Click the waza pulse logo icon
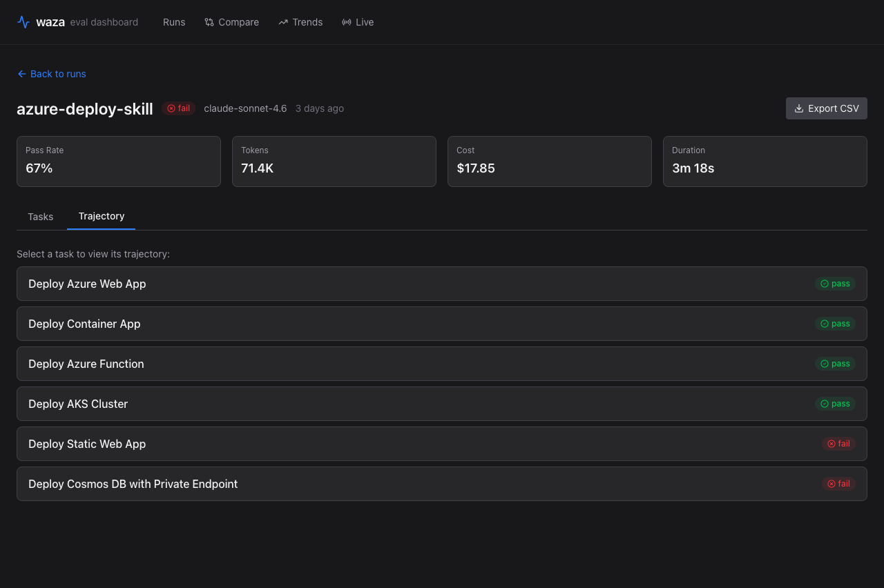This screenshot has width=884, height=588. (x=23, y=22)
